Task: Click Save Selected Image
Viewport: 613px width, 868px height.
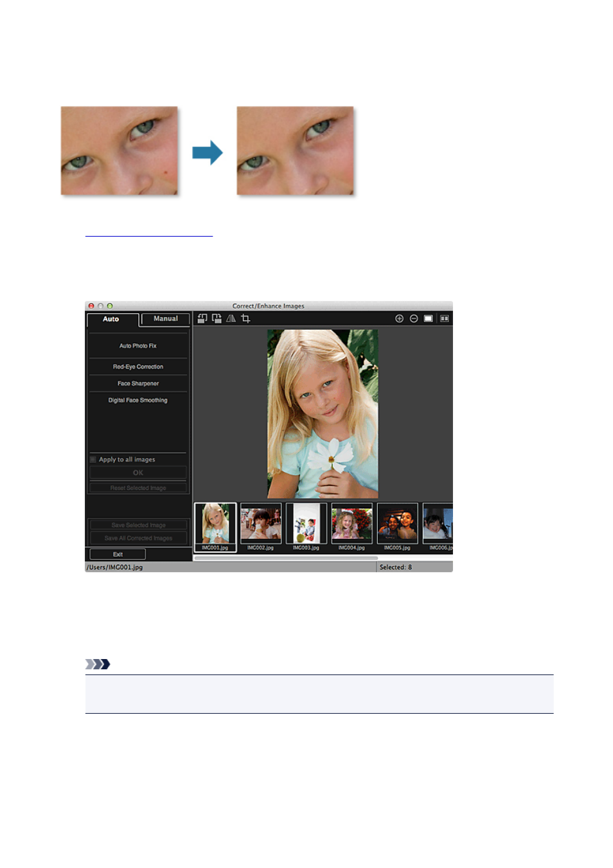Action: pos(138,525)
